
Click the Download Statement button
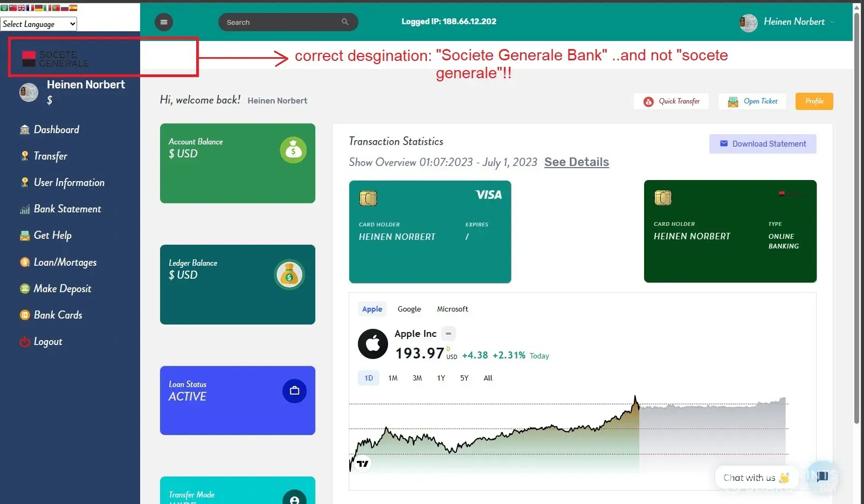tap(763, 144)
